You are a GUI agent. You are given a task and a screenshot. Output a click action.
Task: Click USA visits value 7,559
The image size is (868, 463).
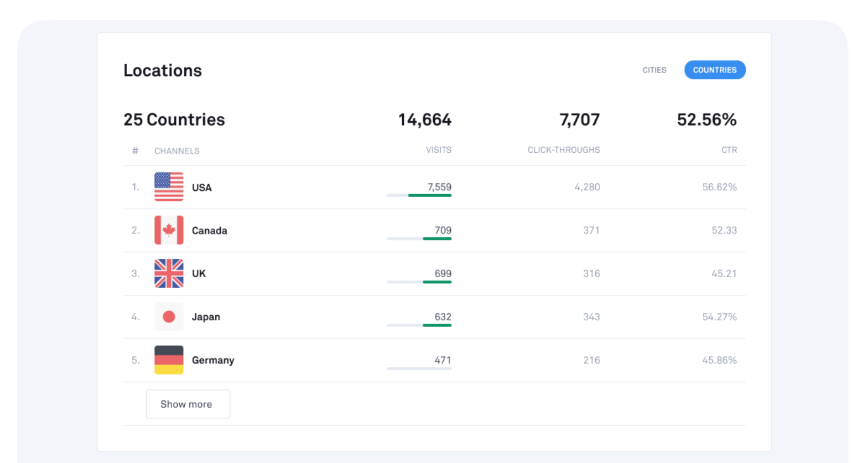pyautogui.click(x=439, y=187)
